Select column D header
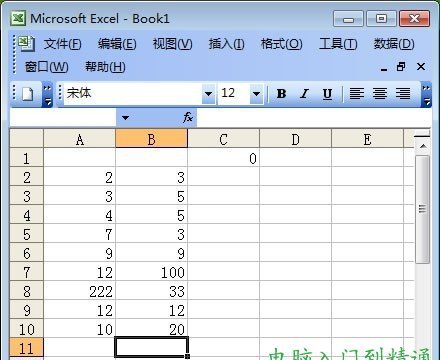Screen dimensions: 440x360 [x=296, y=139]
